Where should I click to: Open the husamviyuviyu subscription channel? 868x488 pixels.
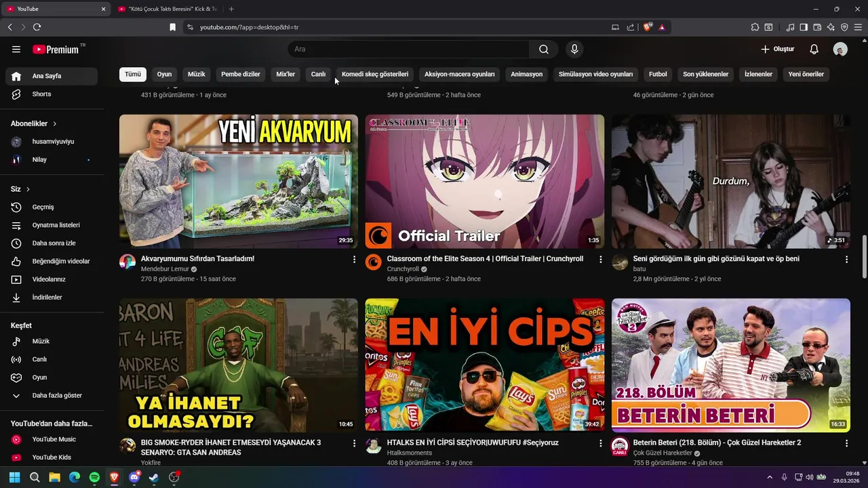pos(52,142)
